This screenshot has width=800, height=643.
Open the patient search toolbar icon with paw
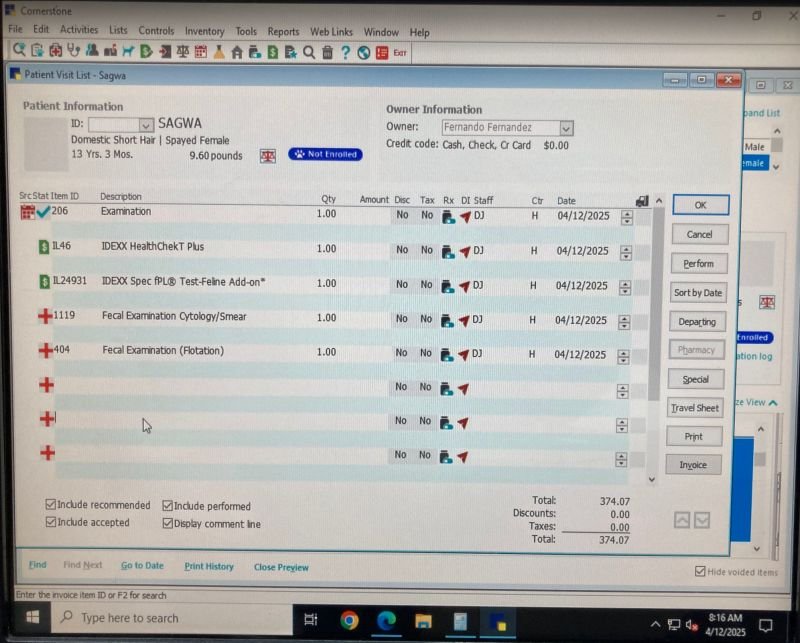pos(19,50)
